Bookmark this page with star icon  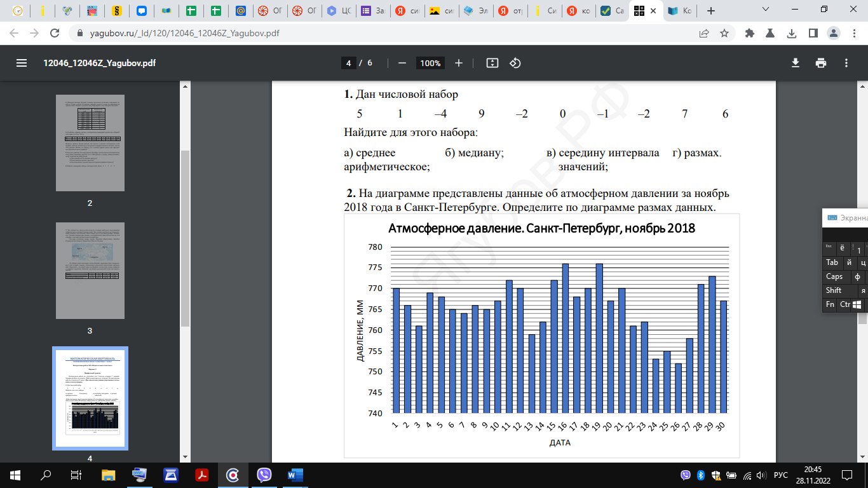click(x=724, y=33)
